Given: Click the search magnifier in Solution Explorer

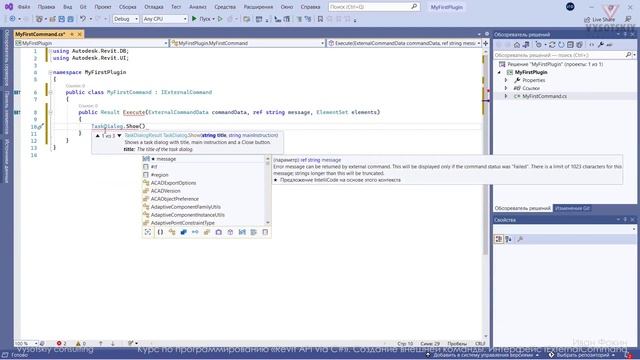Looking at the screenshot, I should point(628,55).
